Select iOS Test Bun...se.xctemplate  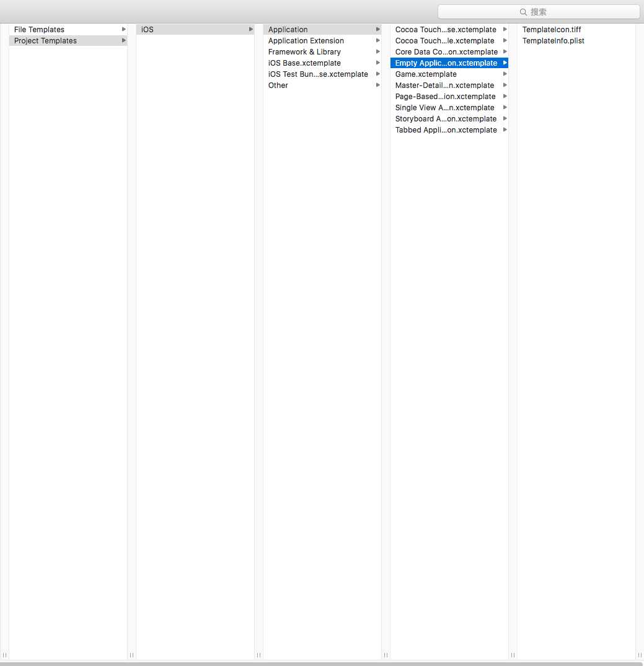tap(322, 74)
